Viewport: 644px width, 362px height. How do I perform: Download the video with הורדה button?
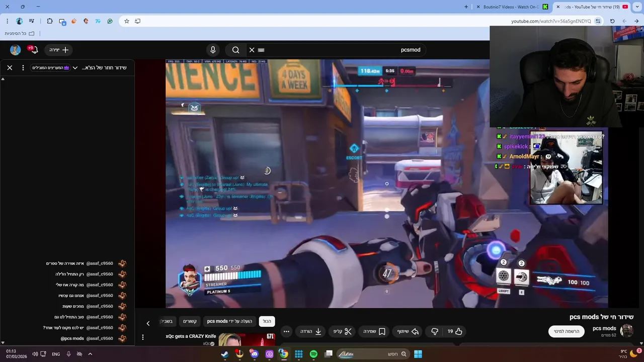[x=311, y=331]
